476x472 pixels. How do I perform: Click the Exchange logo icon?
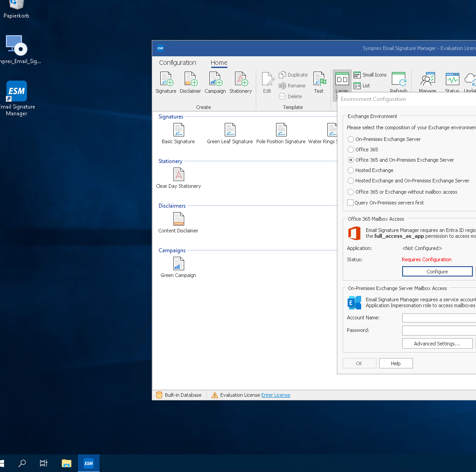click(x=354, y=303)
